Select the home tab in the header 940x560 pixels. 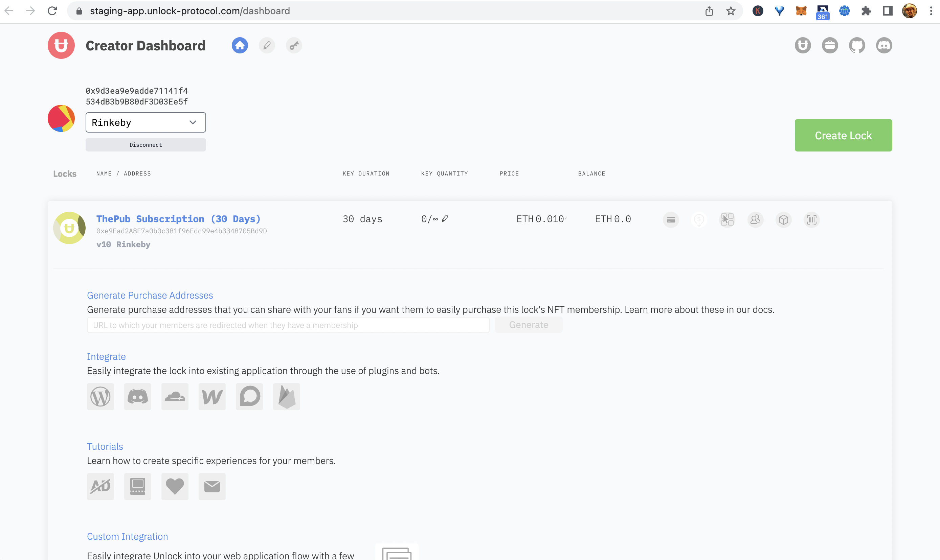pos(240,45)
